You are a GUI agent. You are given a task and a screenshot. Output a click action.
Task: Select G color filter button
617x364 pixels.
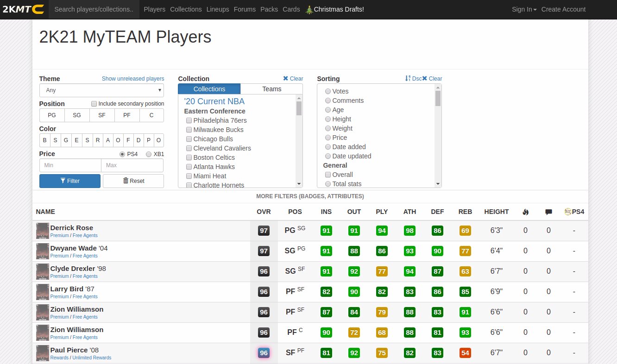tap(66, 140)
